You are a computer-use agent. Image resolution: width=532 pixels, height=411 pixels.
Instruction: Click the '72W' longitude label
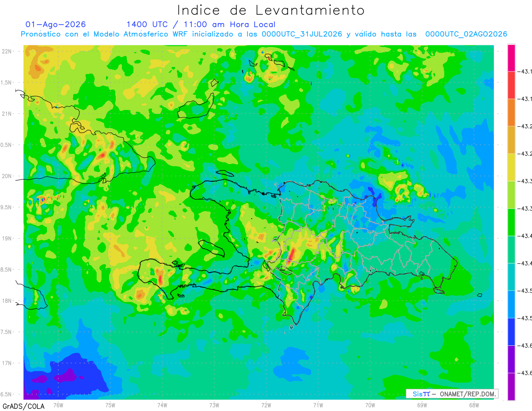(266, 405)
